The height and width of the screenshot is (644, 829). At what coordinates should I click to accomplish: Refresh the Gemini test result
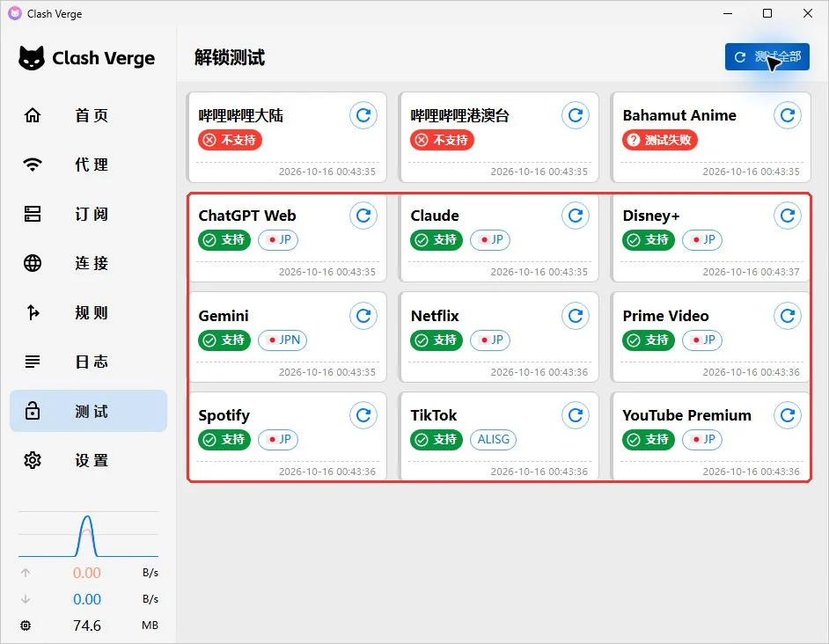363,316
